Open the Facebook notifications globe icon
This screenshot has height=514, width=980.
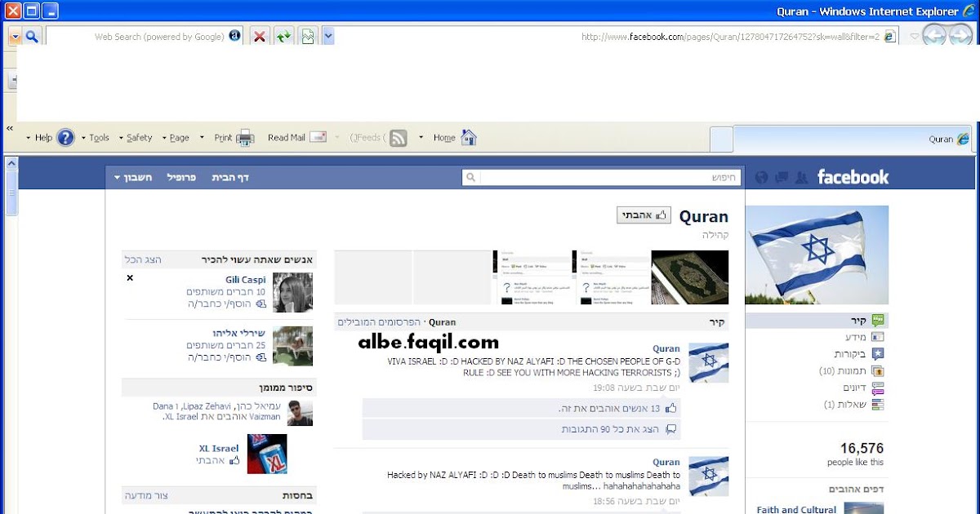coord(762,177)
